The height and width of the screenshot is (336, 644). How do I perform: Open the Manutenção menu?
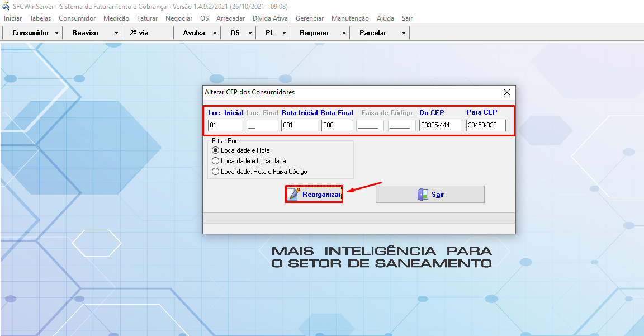[x=350, y=18]
